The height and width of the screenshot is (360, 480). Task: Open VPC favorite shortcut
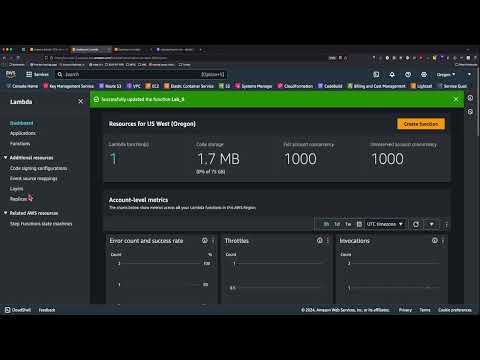pyautogui.click(x=134, y=86)
